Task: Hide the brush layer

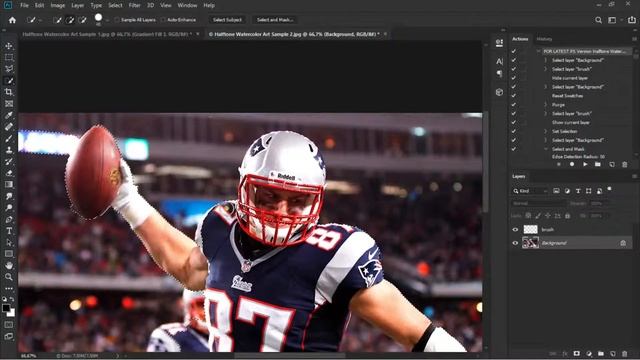Action: 515,230
